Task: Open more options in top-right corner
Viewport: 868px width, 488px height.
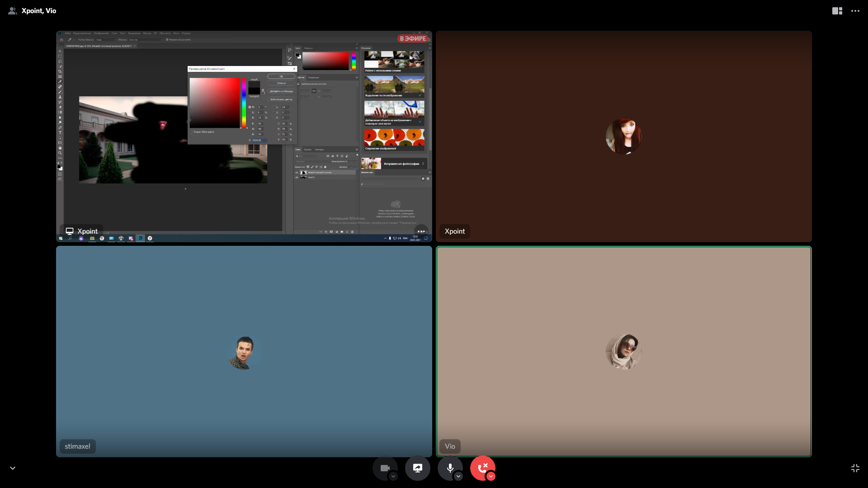Action: coord(855,11)
